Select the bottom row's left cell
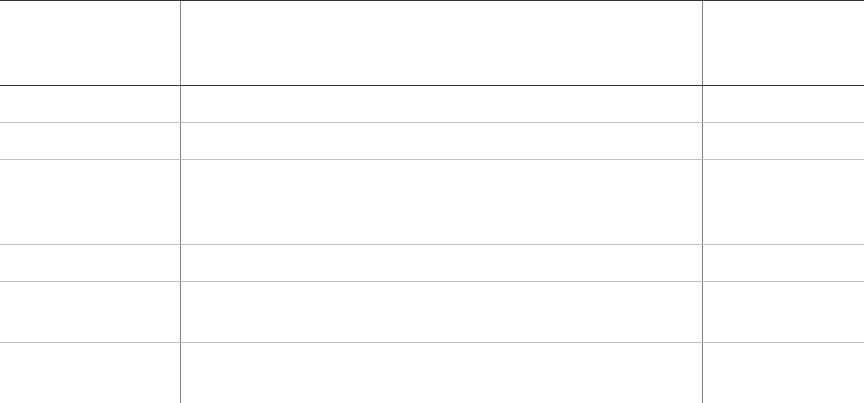 pos(90,373)
